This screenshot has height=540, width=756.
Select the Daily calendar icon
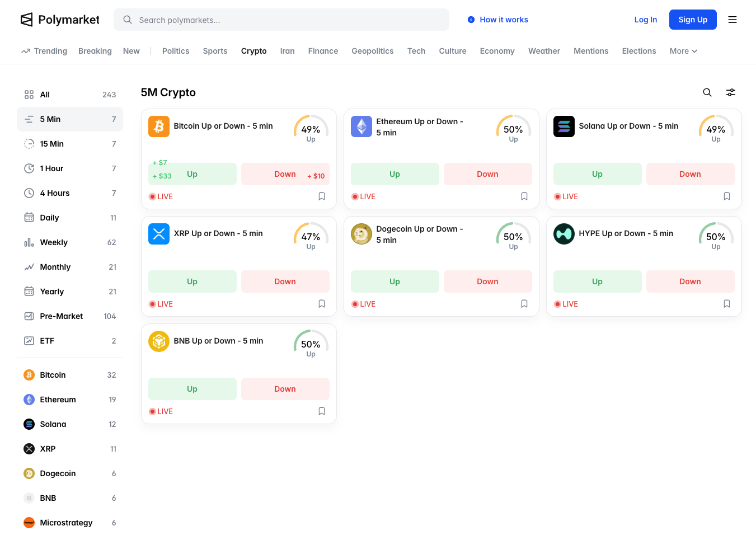(x=29, y=218)
